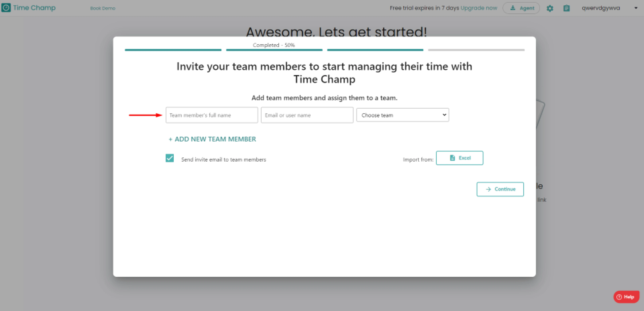644x311 pixels.
Task: Click Add New Team Member link
Action: tap(212, 139)
